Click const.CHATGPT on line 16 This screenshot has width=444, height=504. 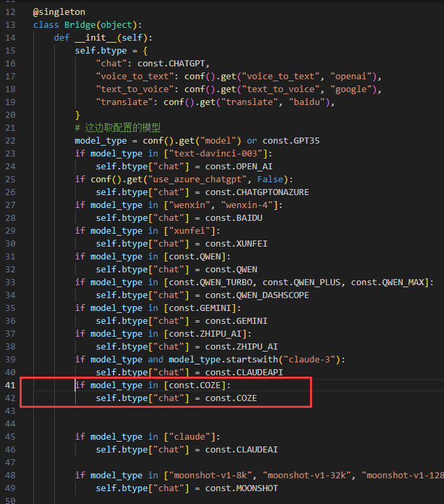171,63
